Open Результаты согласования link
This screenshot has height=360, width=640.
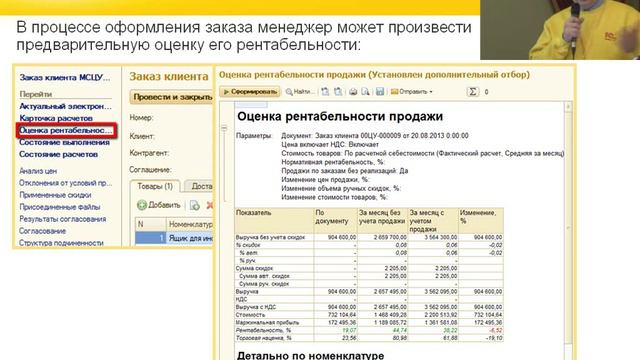coord(62,219)
